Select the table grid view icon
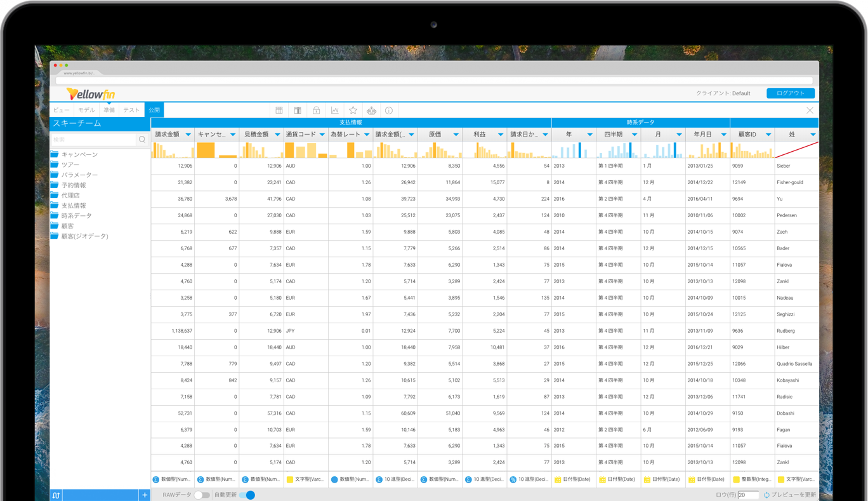868x501 pixels. 279,110
